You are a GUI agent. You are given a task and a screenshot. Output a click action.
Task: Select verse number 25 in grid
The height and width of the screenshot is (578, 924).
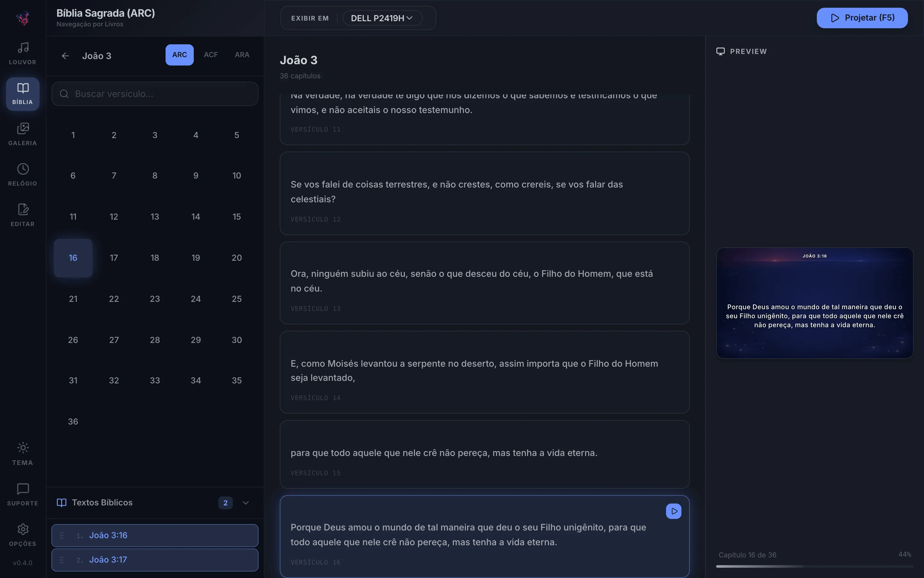coord(237,299)
